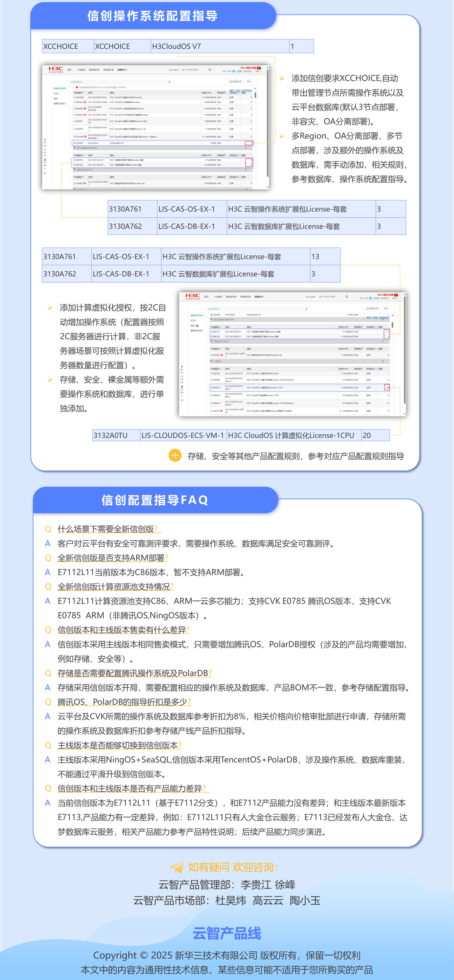The image size is (454, 980).
Task: Click the red M badge beside 3130A66A
Action: pyautogui.click(x=85, y=102)
